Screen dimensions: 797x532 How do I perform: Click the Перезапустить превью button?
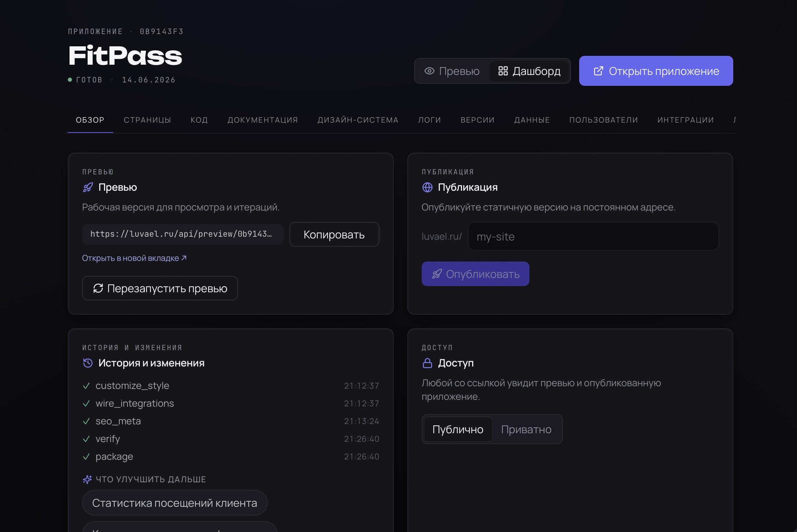tap(160, 288)
